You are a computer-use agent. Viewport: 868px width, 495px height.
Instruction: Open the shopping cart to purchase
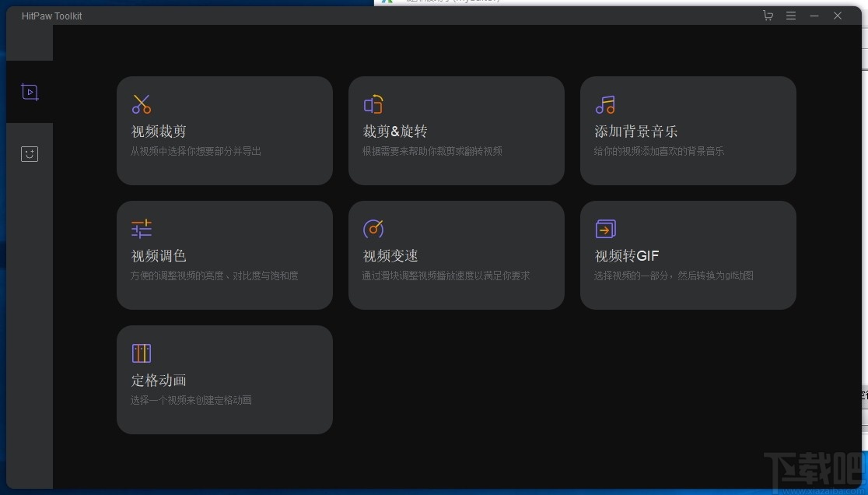point(768,15)
